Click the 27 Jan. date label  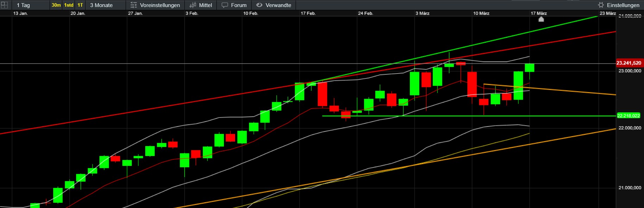tap(135, 13)
